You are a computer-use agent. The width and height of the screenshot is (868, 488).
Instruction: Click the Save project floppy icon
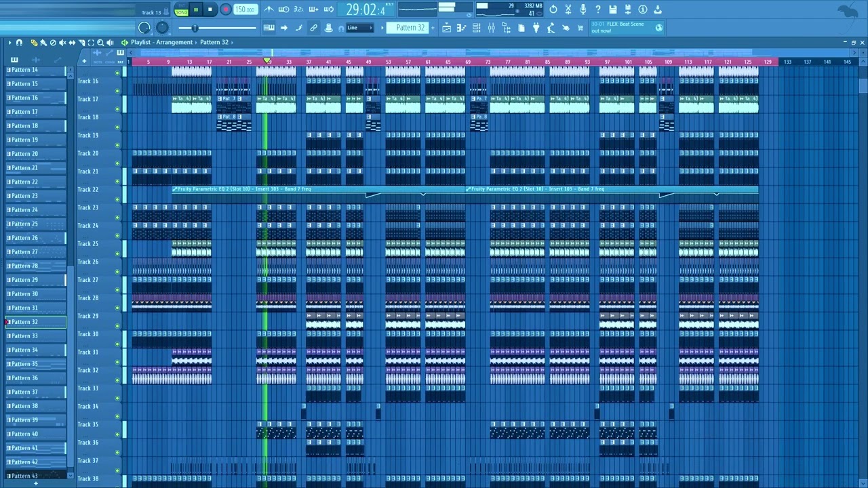coord(612,9)
